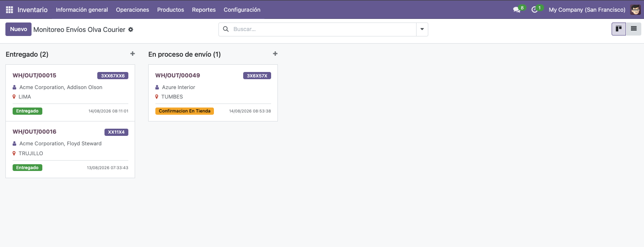The width and height of the screenshot is (644, 247).
Task: Open the Productos menu
Action: tap(170, 9)
